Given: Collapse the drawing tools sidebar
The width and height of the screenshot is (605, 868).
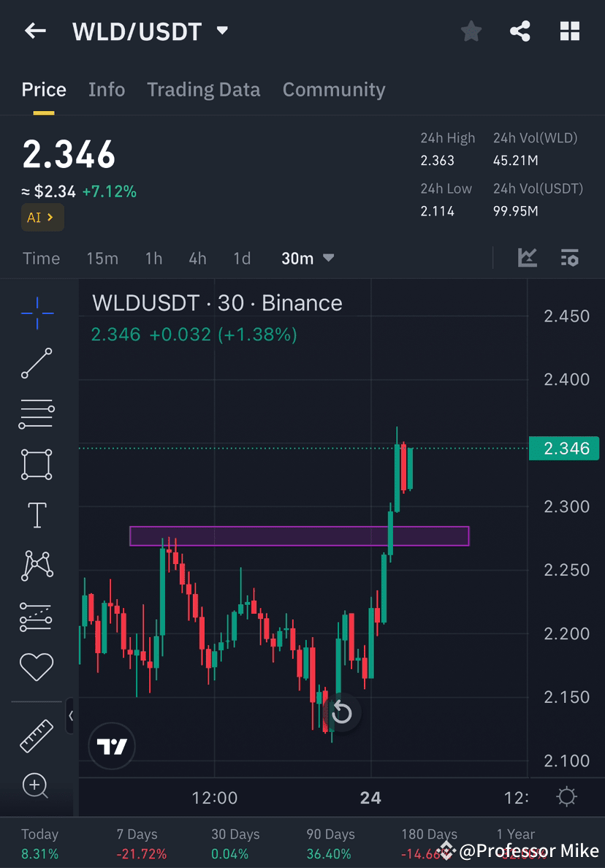Looking at the screenshot, I should [x=71, y=716].
